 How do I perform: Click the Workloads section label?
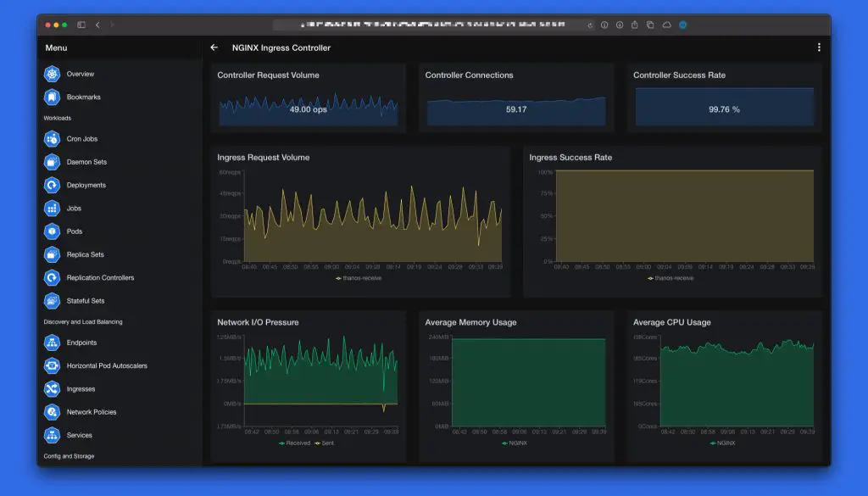(x=57, y=118)
